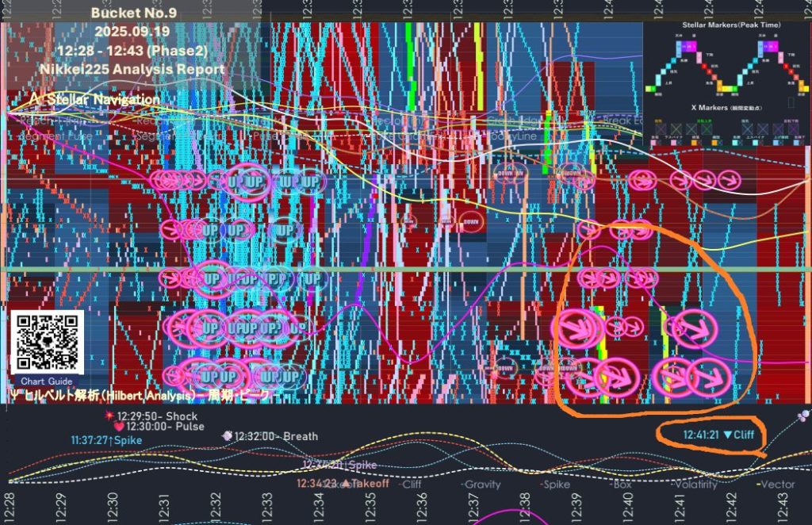Select the 12:28 label on the time axis
Viewport: 812px width, 525px height.
coord(9,503)
